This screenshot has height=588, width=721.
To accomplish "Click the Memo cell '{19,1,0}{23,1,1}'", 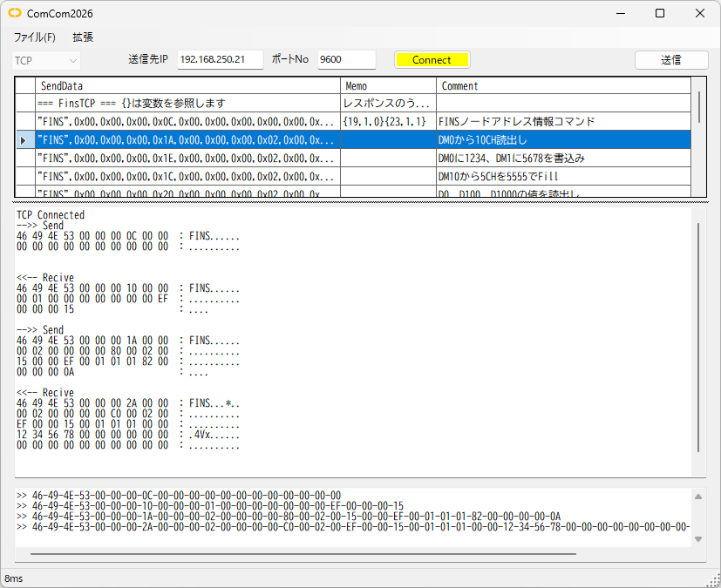I will 388,122.
